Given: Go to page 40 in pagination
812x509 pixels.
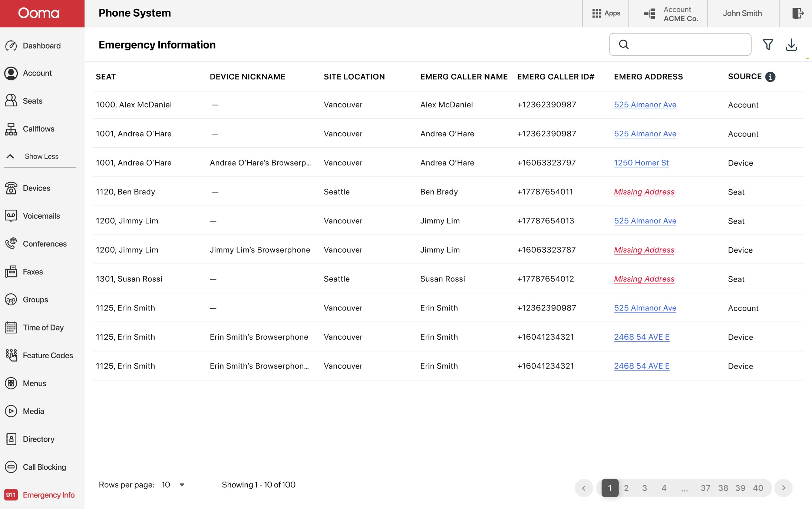Looking at the screenshot, I should point(758,488).
